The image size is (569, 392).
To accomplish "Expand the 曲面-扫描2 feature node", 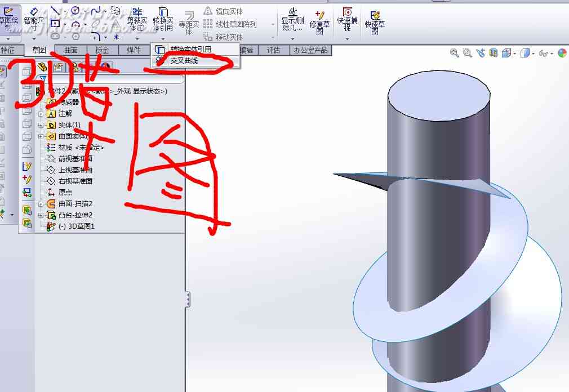I will point(41,204).
